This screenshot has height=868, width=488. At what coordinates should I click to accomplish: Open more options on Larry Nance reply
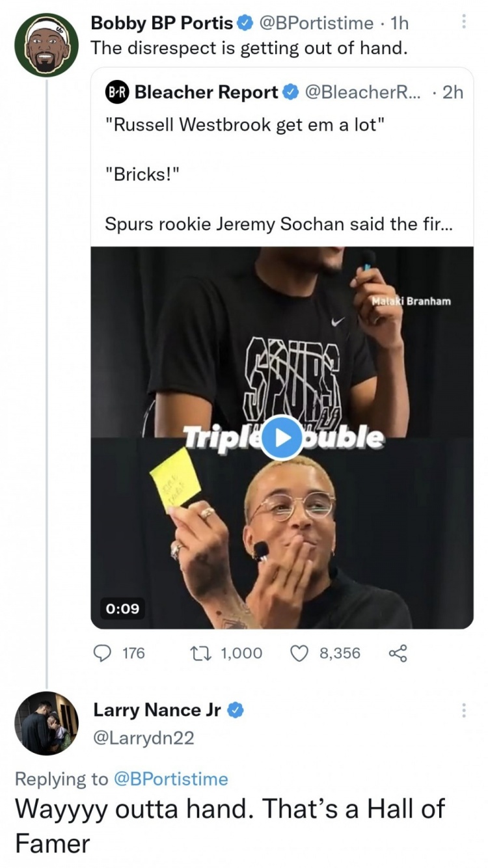click(x=463, y=710)
